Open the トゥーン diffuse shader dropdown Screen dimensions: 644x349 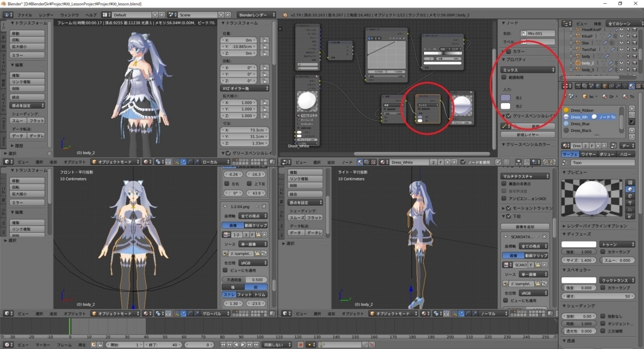617,244
